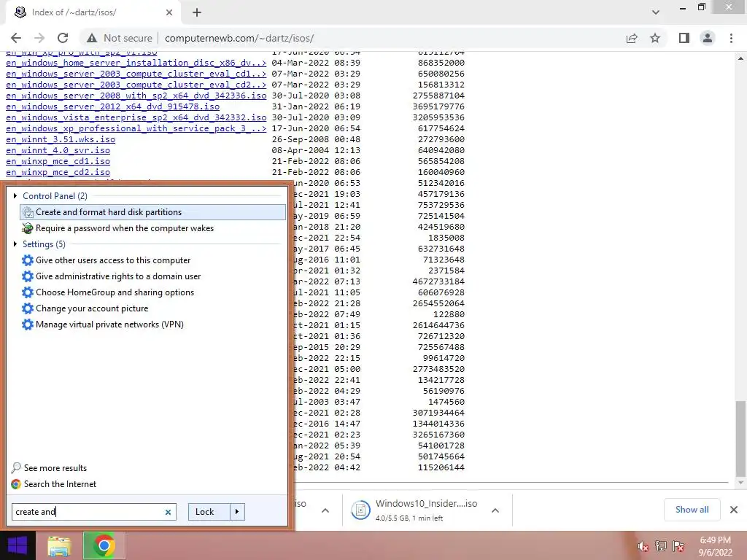The height and width of the screenshot is (560, 747).
Task: Open options chevron for the partially hidden iso download
Action: tap(325, 510)
